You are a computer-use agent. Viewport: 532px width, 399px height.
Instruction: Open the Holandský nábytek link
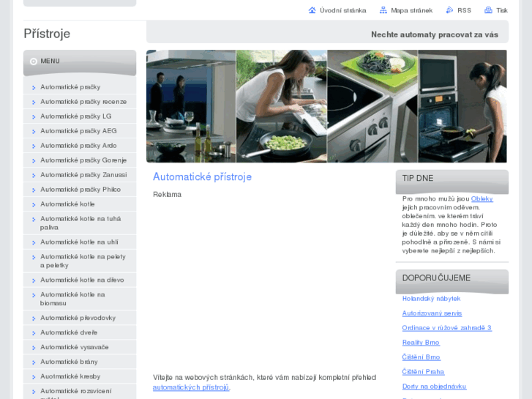click(431, 299)
